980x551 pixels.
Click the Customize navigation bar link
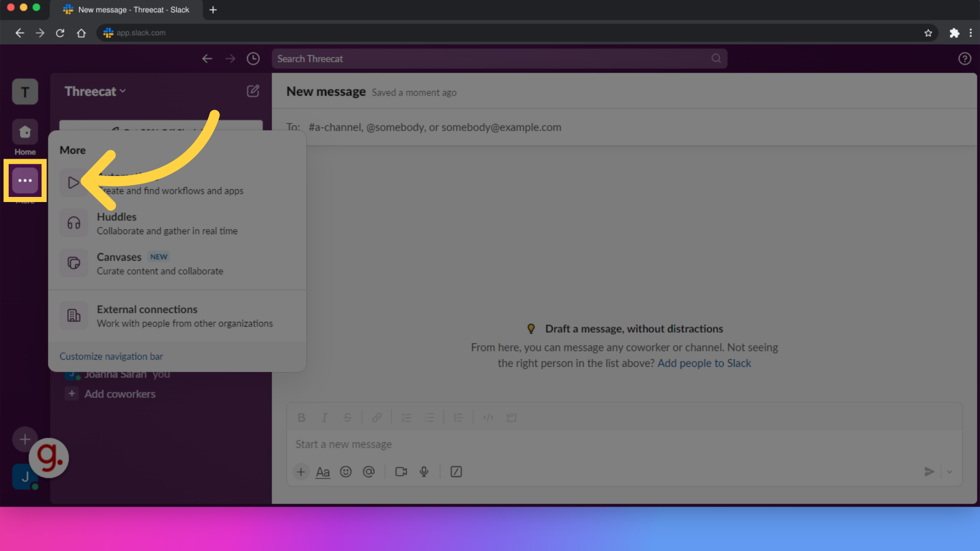tap(111, 356)
